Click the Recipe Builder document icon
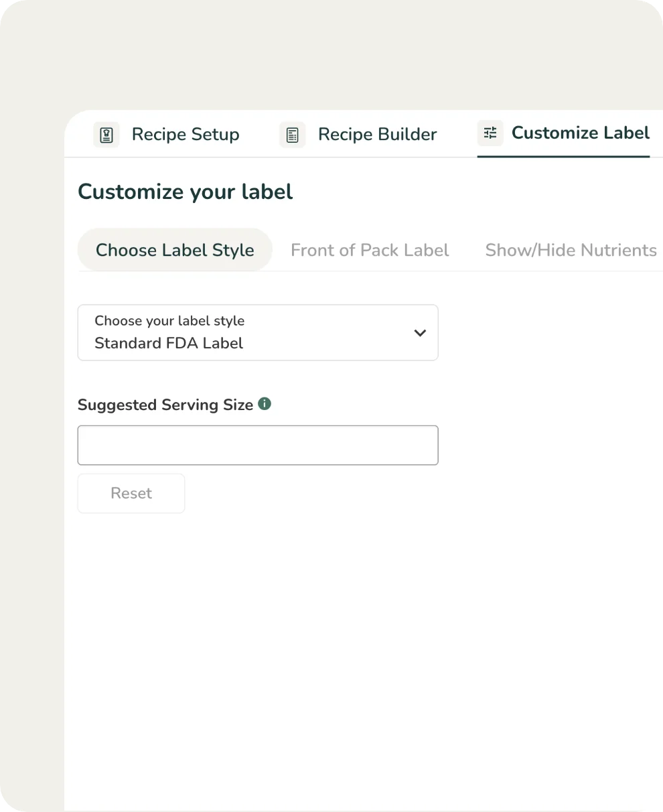 pos(292,135)
